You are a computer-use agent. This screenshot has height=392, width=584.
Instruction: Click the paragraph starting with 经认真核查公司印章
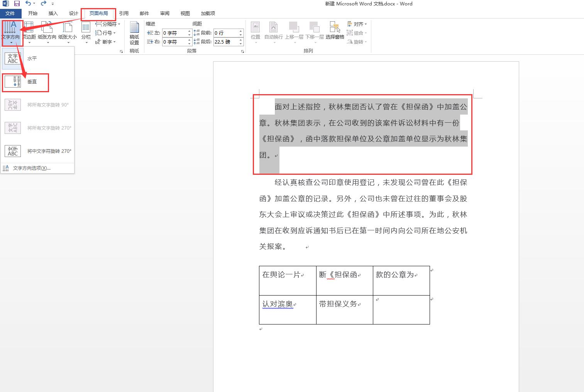[363, 215]
